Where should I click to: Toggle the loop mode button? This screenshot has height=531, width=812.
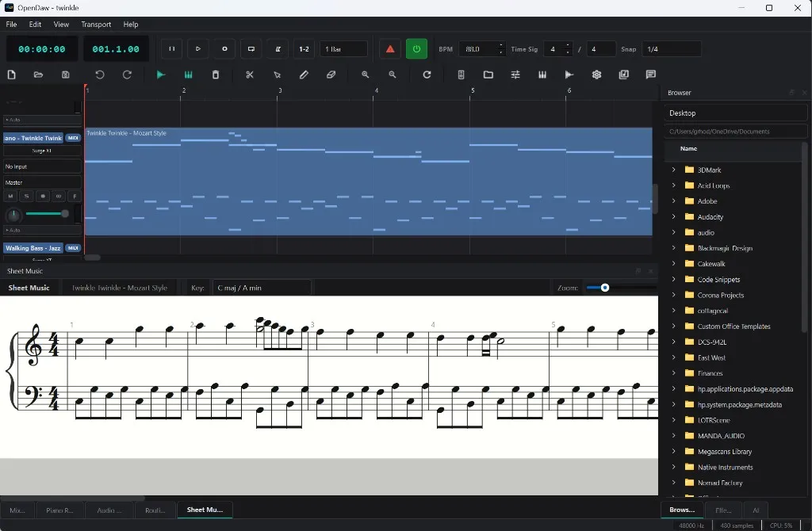(x=251, y=48)
